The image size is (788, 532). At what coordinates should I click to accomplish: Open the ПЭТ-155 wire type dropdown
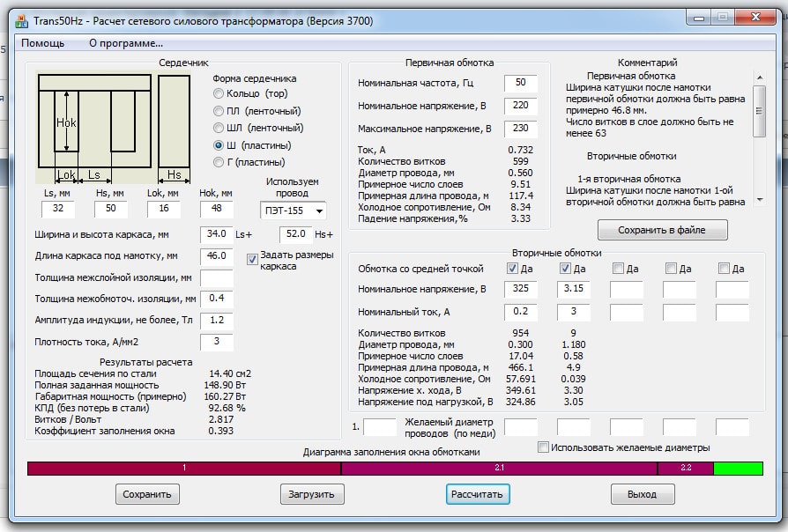pyautogui.click(x=293, y=211)
